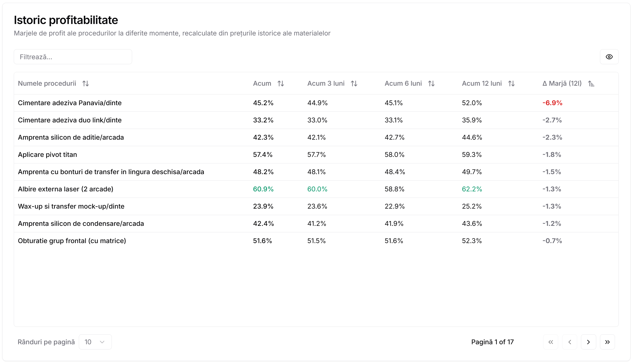Jump to the last page

click(x=607, y=342)
